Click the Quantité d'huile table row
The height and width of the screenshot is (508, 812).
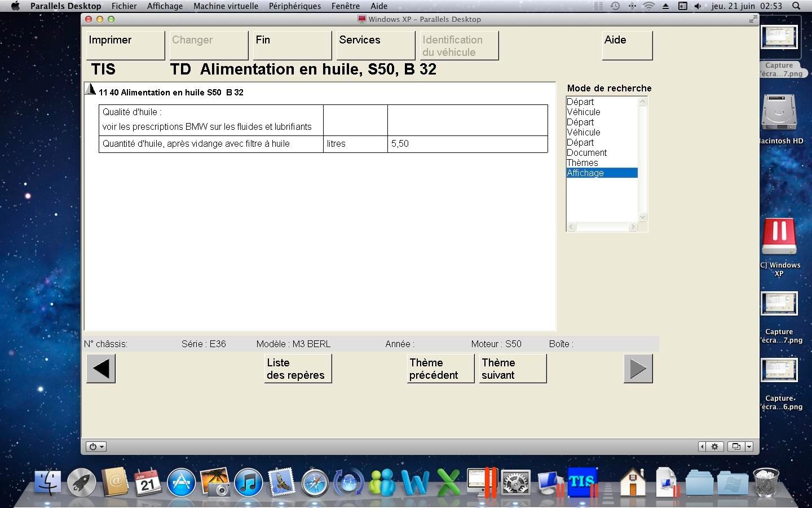(323, 144)
